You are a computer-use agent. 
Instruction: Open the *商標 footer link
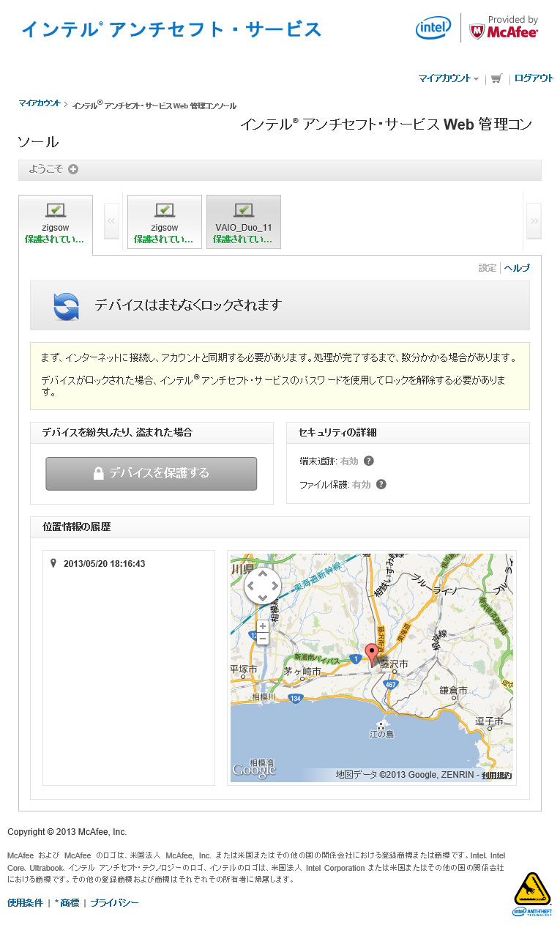pos(67,903)
